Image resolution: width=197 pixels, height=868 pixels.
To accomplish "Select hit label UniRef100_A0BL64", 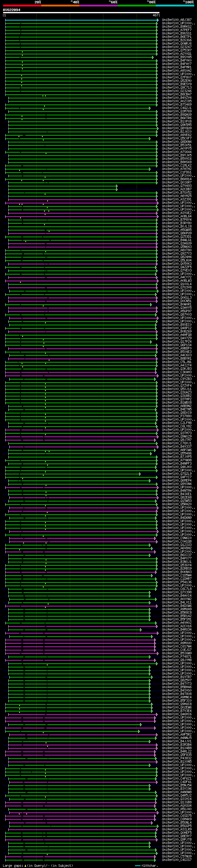I will pyautogui.click(x=177, y=216).
